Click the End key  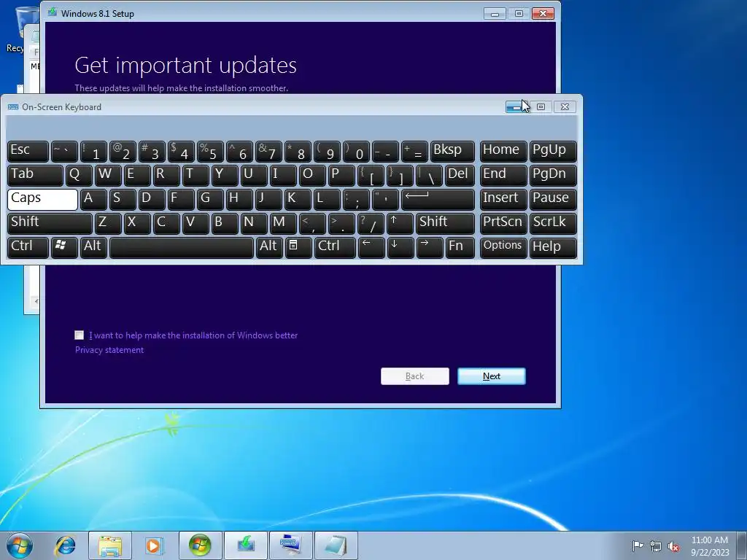click(503, 175)
